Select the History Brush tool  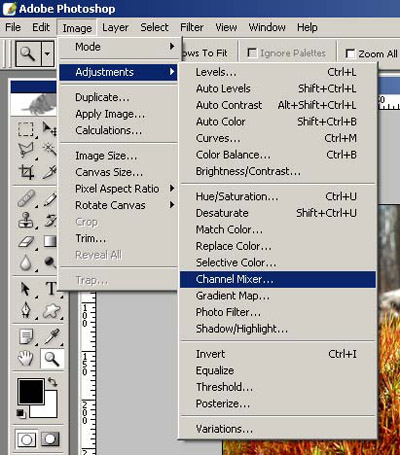[49, 220]
